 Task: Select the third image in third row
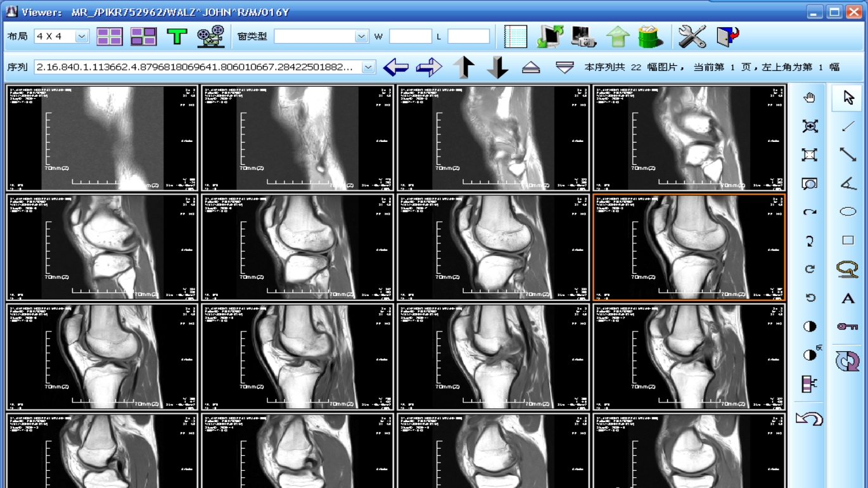pos(494,357)
